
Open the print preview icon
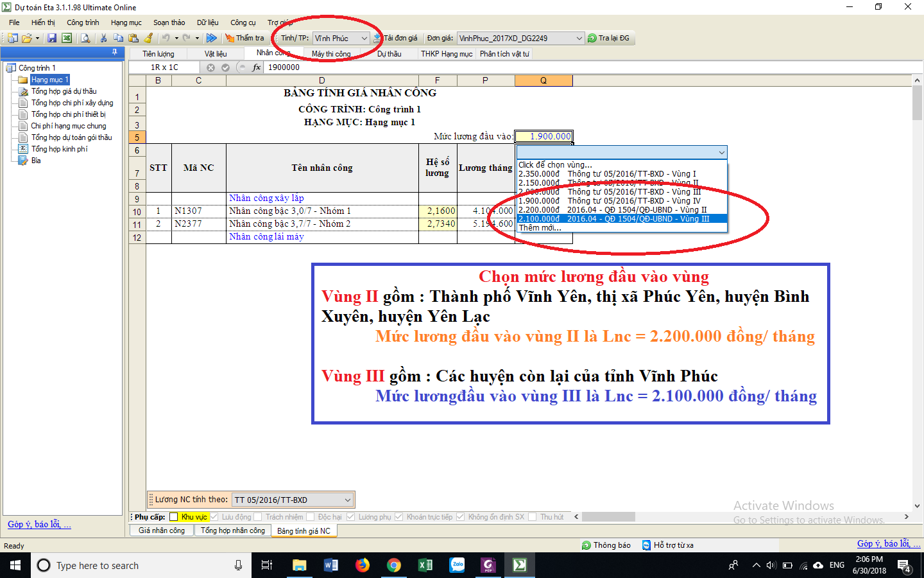coord(85,39)
